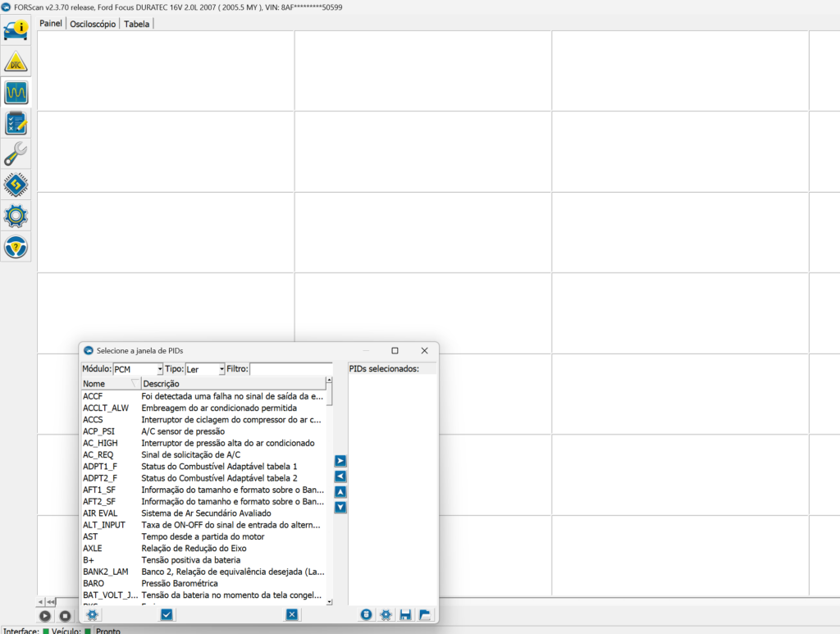Confirm PID selection with checkmark button
Screen dimensions: 840x634
click(167, 614)
